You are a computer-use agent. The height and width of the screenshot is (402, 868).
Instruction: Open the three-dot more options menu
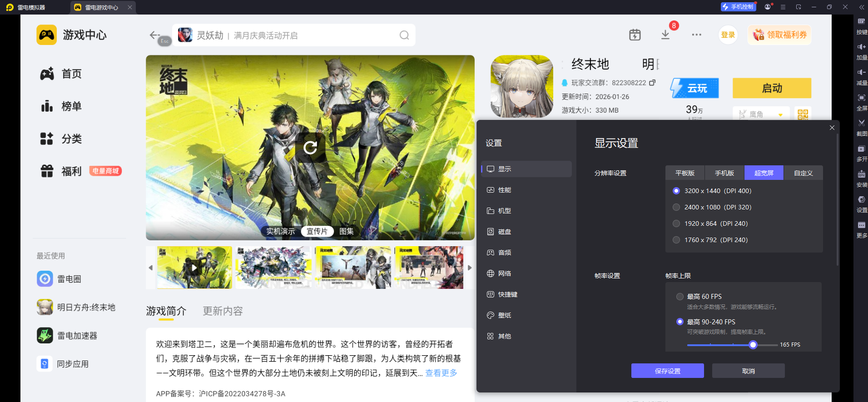(x=696, y=35)
